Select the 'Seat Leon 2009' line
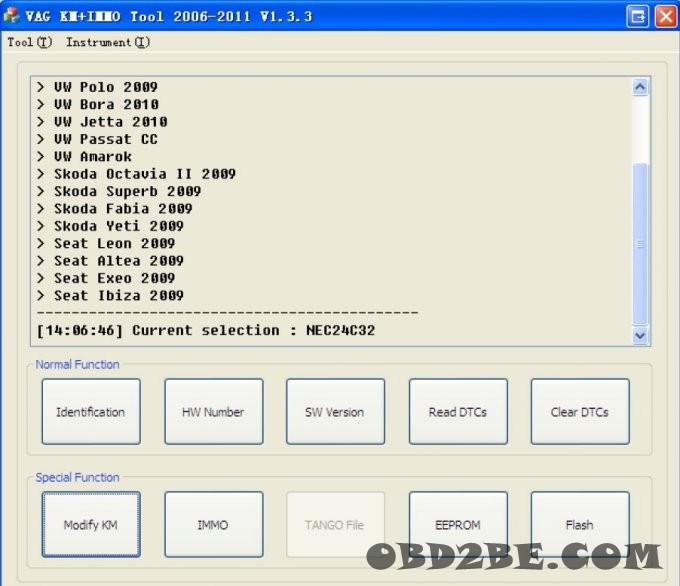This screenshot has height=586, width=680. 106,243
